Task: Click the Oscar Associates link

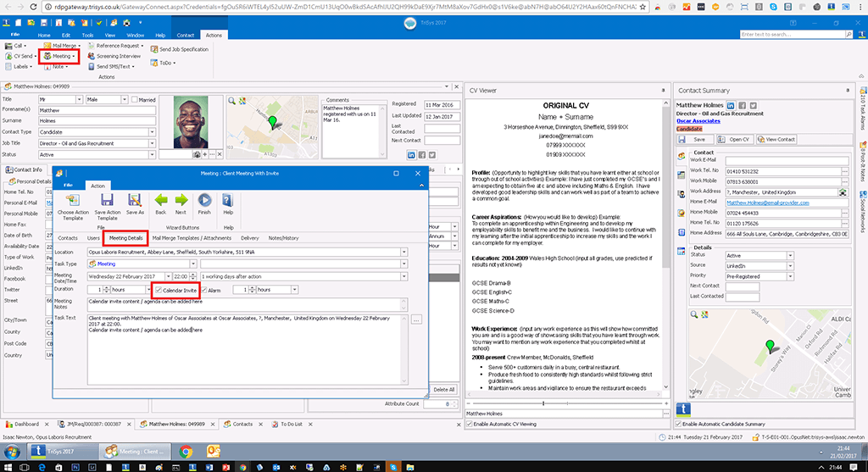Action: pyautogui.click(x=698, y=120)
